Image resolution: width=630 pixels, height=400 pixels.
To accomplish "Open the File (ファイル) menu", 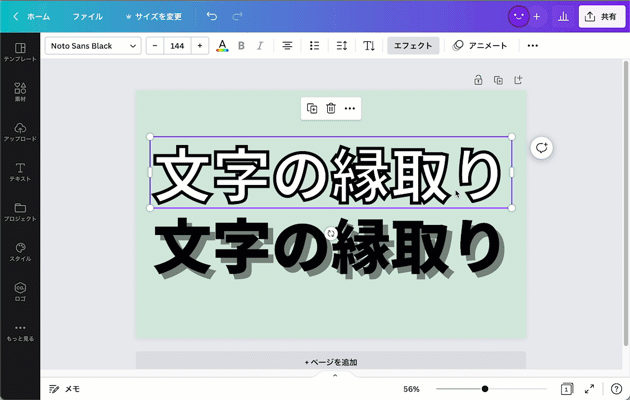I will tap(88, 16).
